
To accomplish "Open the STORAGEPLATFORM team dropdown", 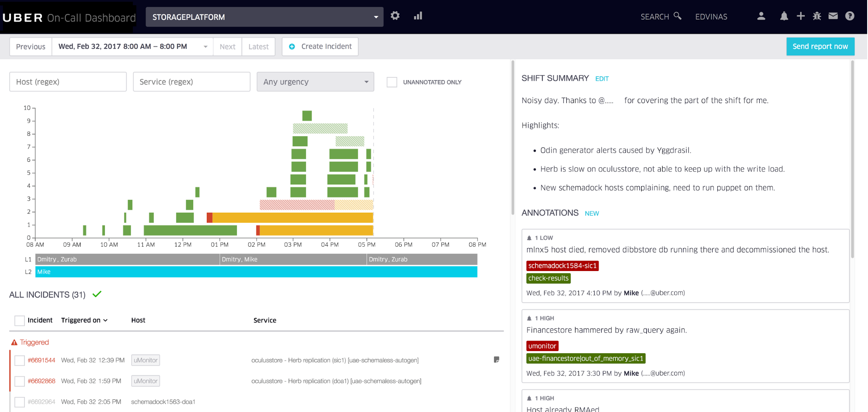I will point(265,17).
